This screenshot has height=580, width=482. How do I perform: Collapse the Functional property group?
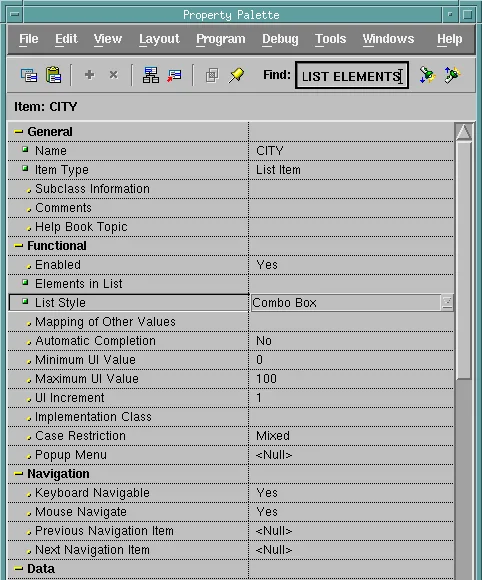pyautogui.click(x=18, y=246)
